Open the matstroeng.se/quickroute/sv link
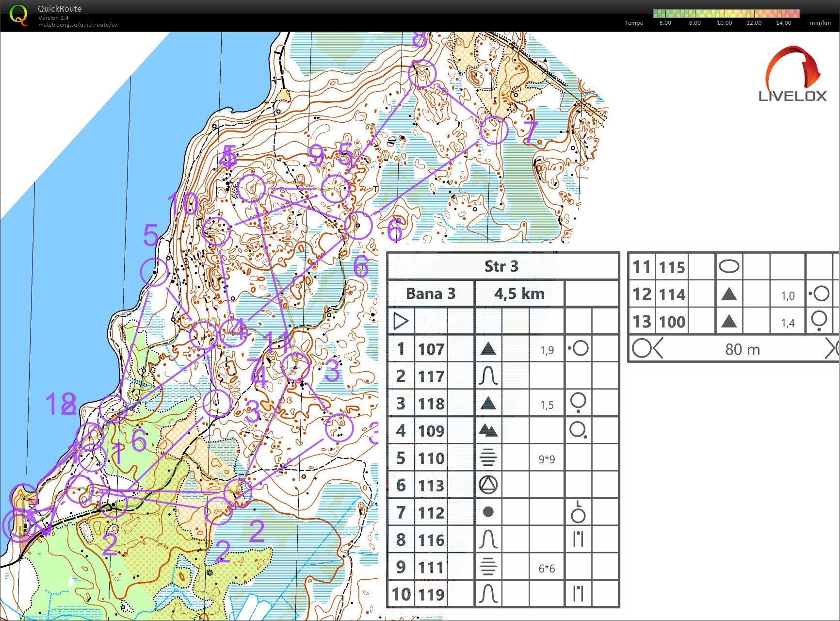 pyautogui.click(x=78, y=25)
